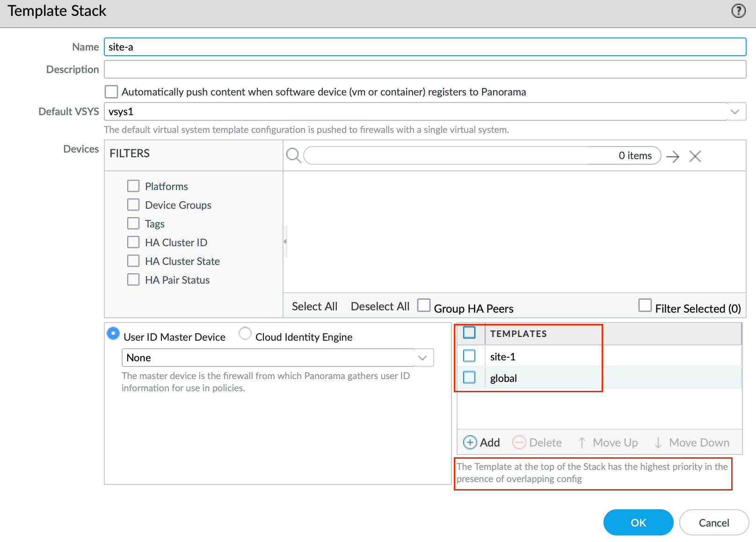This screenshot has width=756, height=542.
Task: Apply device filter with the arrow icon
Action: 673,156
